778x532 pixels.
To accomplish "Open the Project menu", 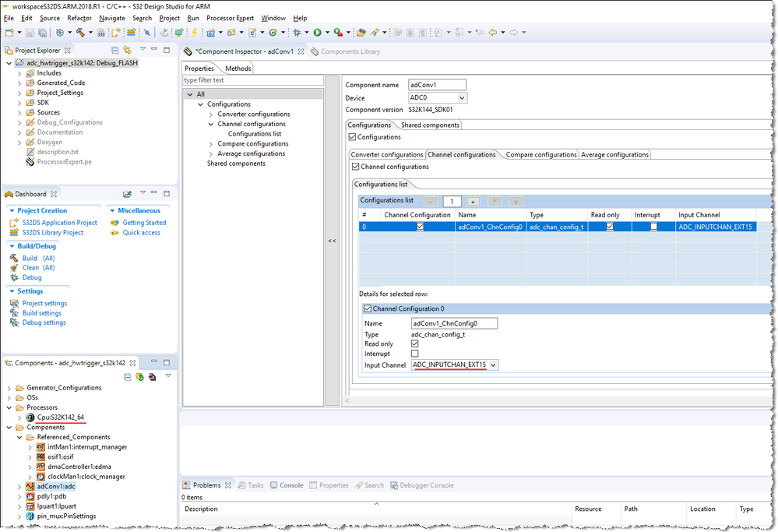I will (169, 18).
